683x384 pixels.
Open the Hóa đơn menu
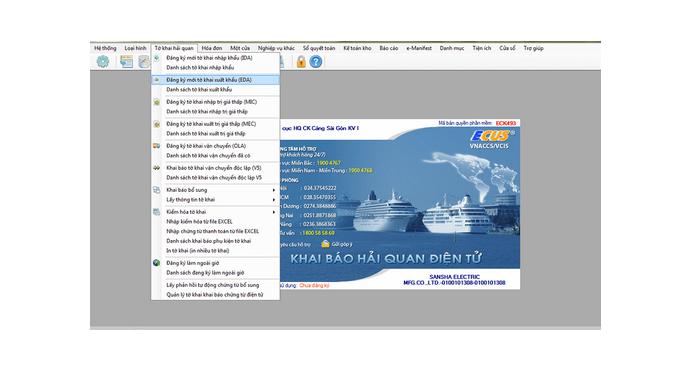pos(212,48)
